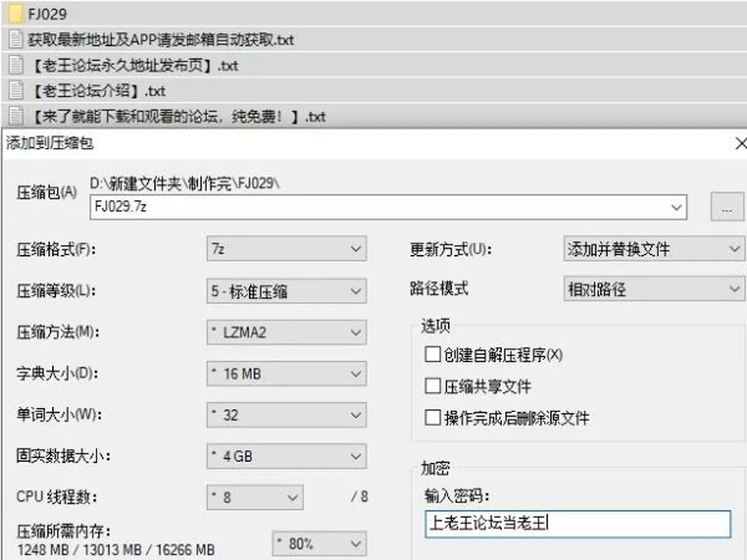Open the 压缩方法 LZMA2 dropdown

[286, 332]
